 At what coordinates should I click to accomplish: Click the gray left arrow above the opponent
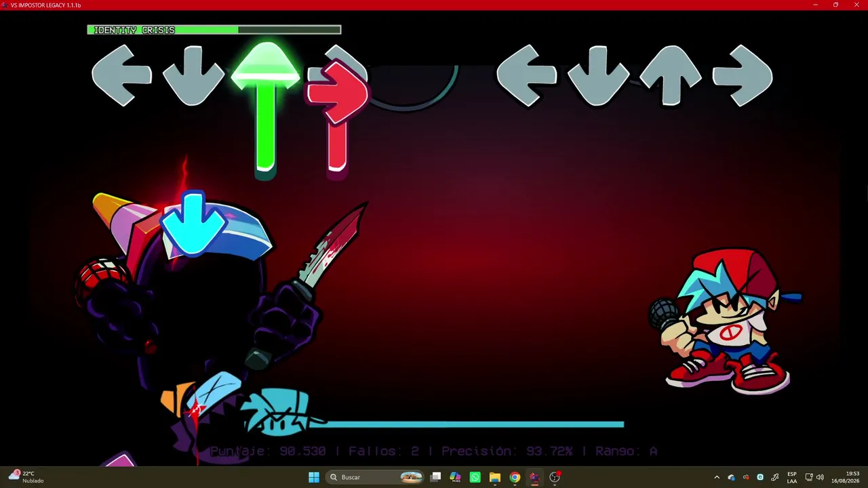click(122, 75)
